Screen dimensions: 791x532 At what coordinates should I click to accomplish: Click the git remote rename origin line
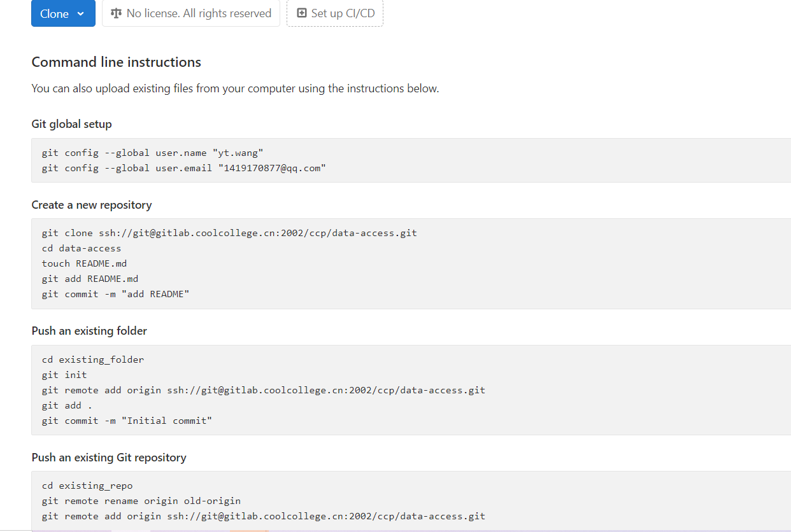pyautogui.click(x=141, y=501)
